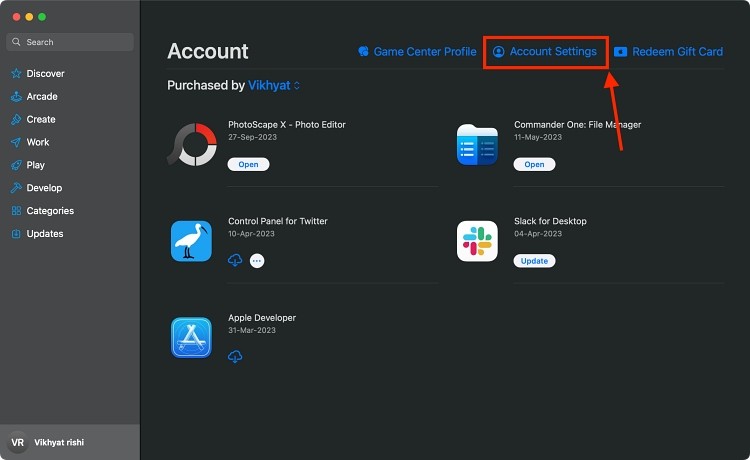Click the Apple Developer app icon
Viewport: 750px width, 460px height.
pos(191,338)
